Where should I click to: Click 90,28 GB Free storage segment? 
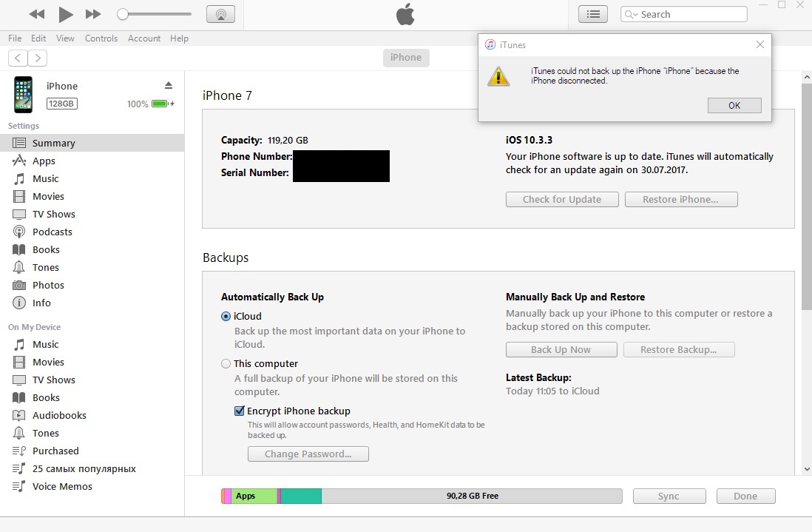click(472, 496)
